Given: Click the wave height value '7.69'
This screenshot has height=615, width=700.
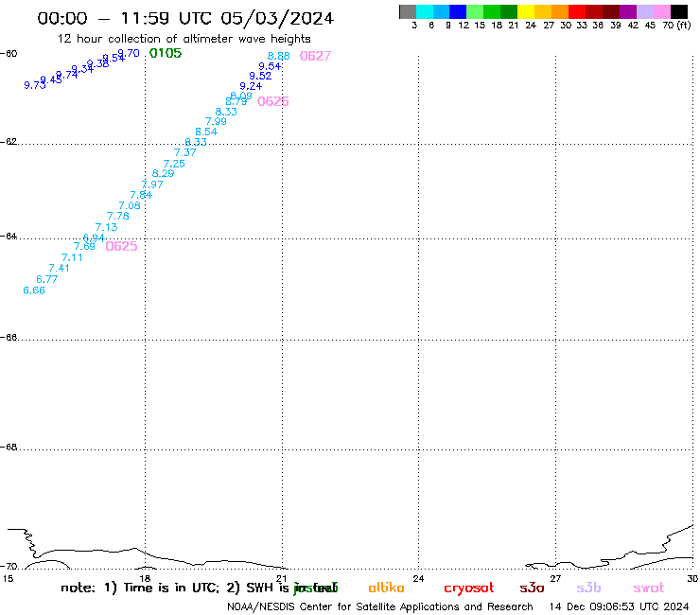Looking at the screenshot, I should 84,247.
